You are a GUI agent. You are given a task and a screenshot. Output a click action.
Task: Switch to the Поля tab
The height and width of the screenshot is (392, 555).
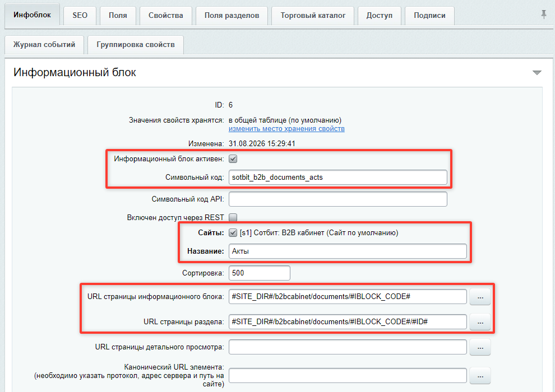tap(118, 16)
